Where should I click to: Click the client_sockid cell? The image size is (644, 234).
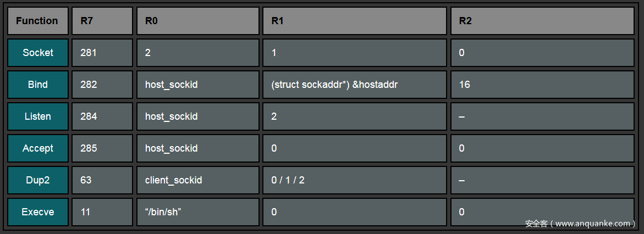[197, 180]
